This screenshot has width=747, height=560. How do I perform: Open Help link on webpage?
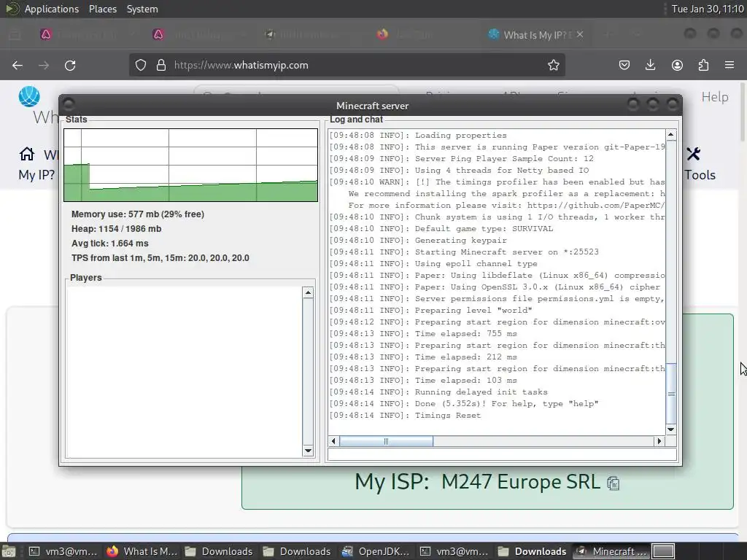coord(715,97)
